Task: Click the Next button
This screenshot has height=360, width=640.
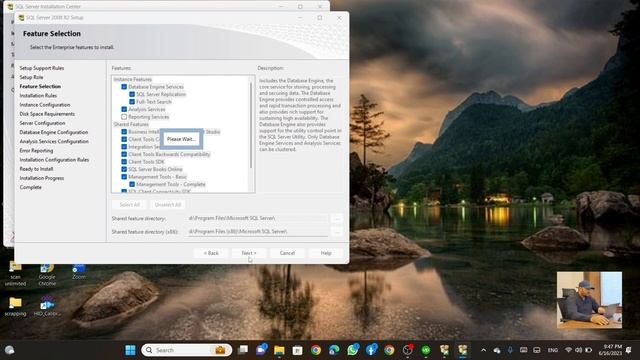Action: point(249,253)
